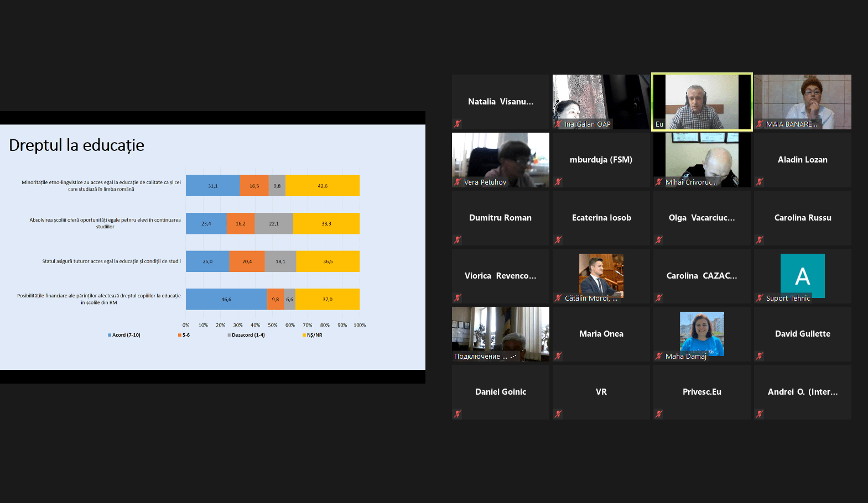Screen dimensions: 868x503
Task: Click muted mic icon on Maria Onea tile
Action: pyautogui.click(x=558, y=356)
